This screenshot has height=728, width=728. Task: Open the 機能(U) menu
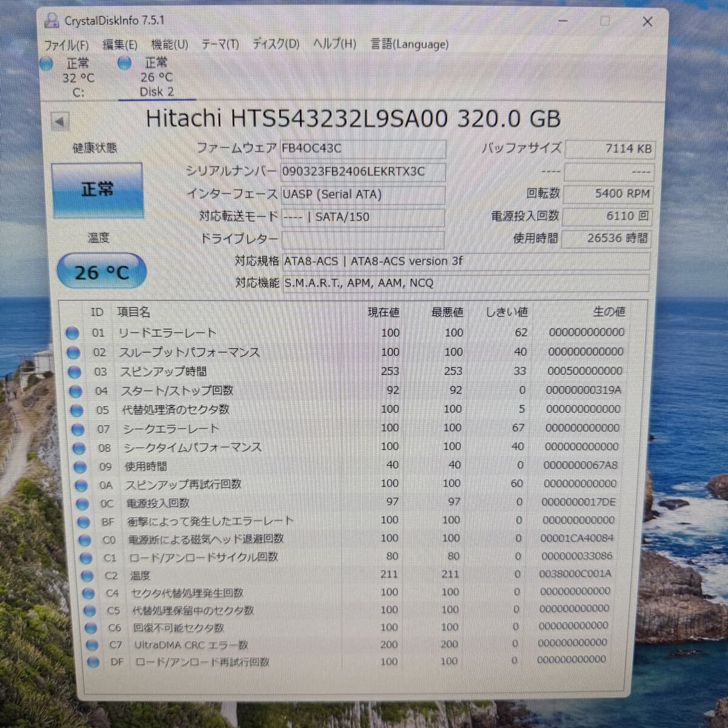(170, 44)
